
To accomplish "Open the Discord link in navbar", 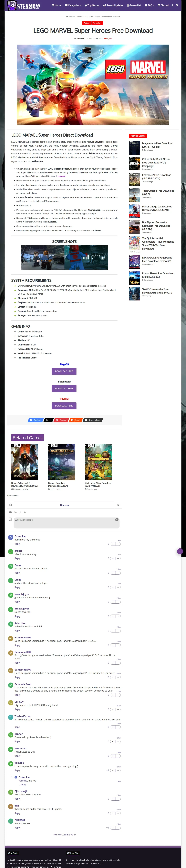I will tap(163, 5).
